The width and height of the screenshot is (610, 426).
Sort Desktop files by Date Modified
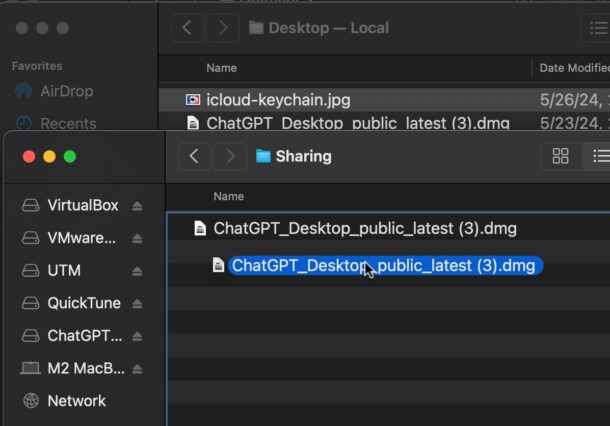click(573, 68)
